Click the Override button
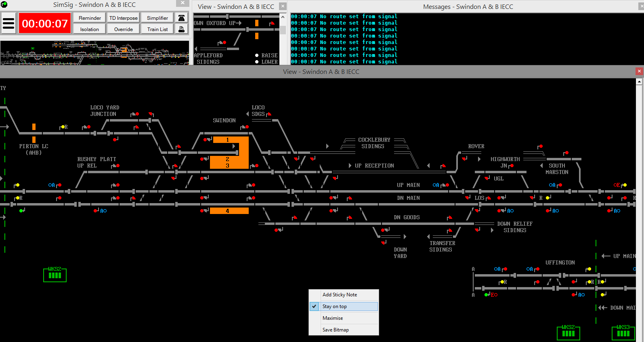The height and width of the screenshot is (342, 644). pyautogui.click(x=124, y=29)
